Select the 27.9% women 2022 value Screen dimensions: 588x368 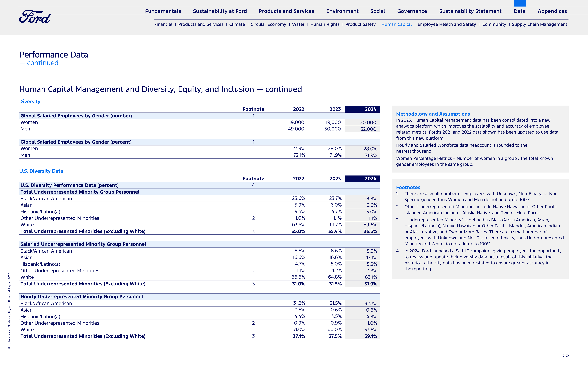pos(299,148)
